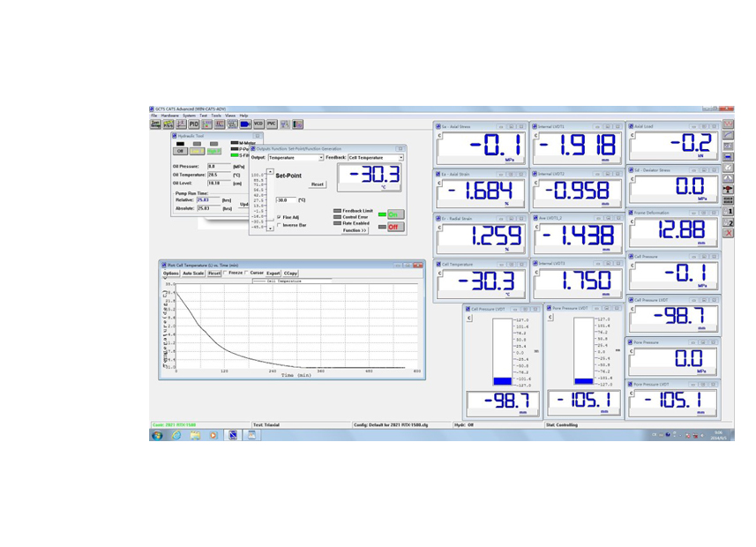
Task: Click the PID toolbar icon
Action: tap(194, 124)
